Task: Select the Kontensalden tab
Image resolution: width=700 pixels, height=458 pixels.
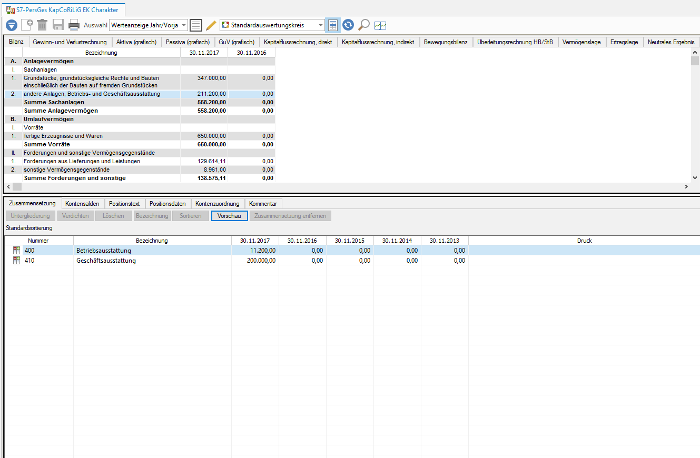Action: [x=82, y=204]
